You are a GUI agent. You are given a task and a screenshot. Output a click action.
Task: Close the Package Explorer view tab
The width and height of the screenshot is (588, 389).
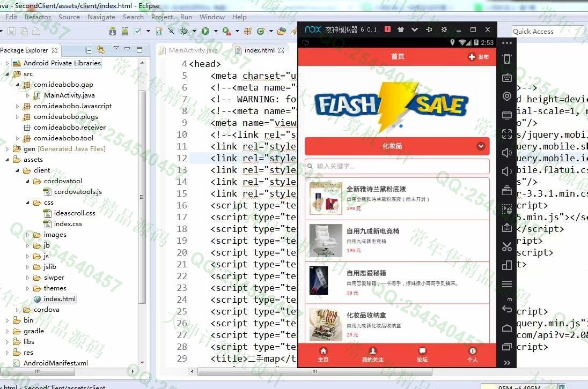(x=55, y=50)
